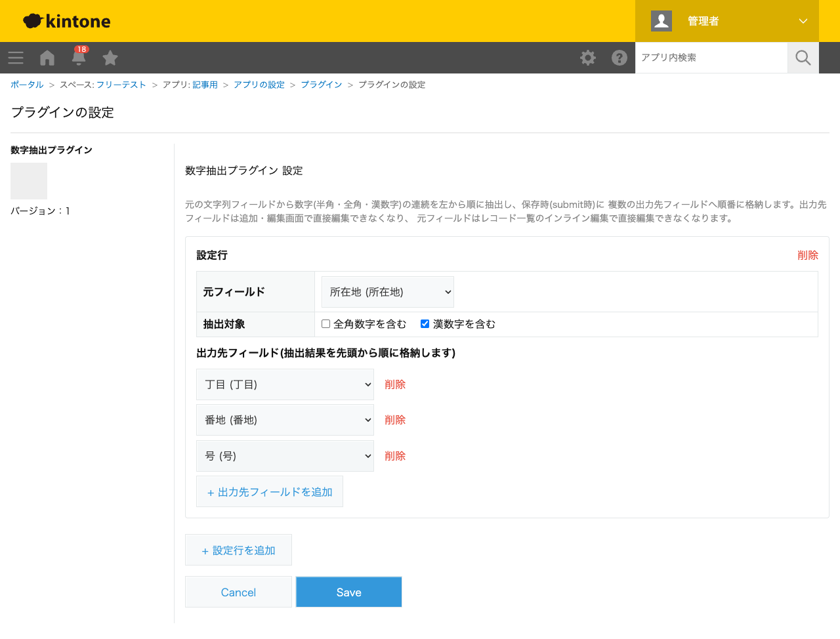Screen dimensions: 840x639
Task: Focus the アプリ内検索 search field
Action: click(711, 58)
